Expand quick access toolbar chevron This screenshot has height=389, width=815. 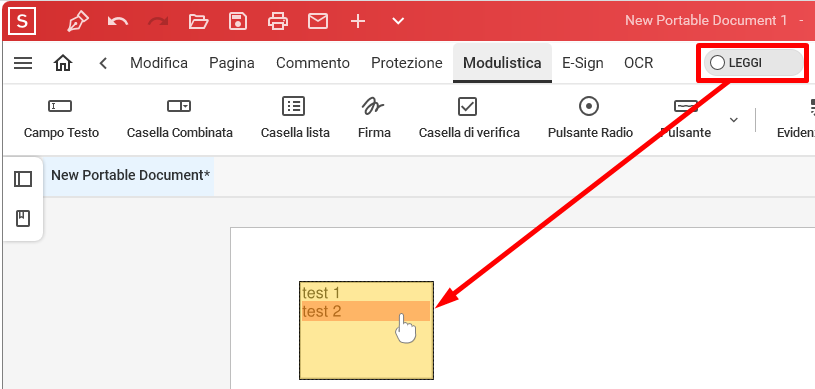[398, 21]
